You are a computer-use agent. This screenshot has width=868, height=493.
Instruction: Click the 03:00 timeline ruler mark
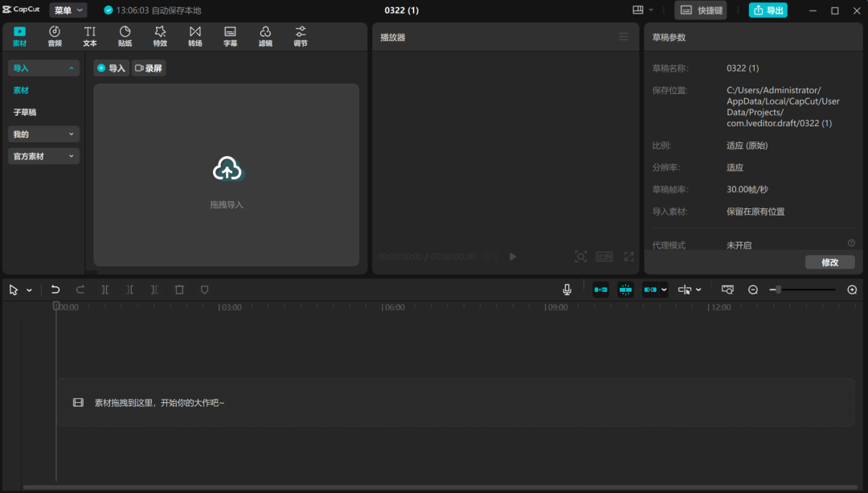[x=231, y=307]
